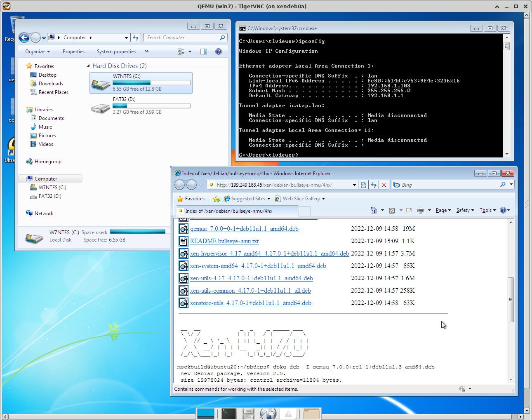Click Properties in Explorer toolbar
The image size is (532, 420).
pos(73,52)
